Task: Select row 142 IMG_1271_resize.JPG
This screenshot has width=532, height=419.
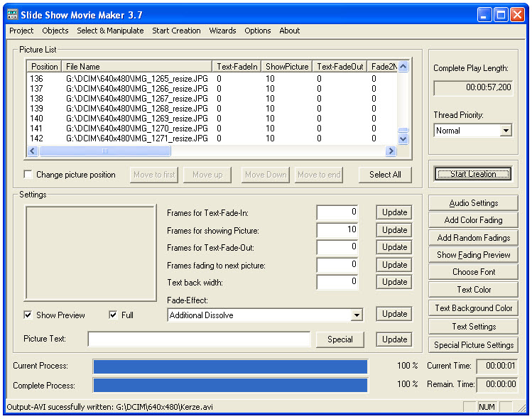Action: [x=212, y=138]
